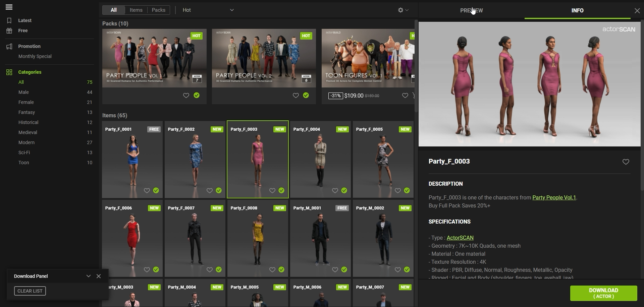Favorite Party_F_0003 in the info panel

[626, 162]
